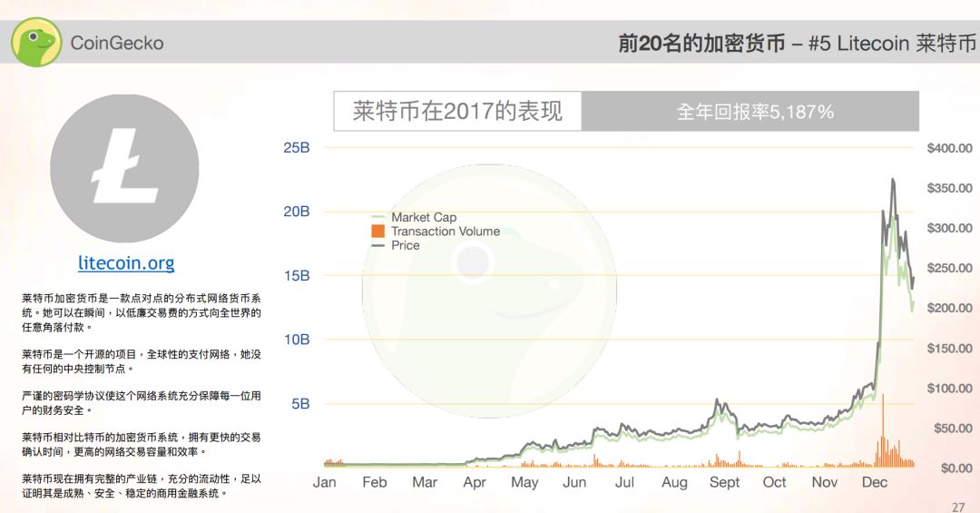Click the December price peak on chart
Image resolution: width=980 pixels, height=513 pixels.
click(893, 181)
